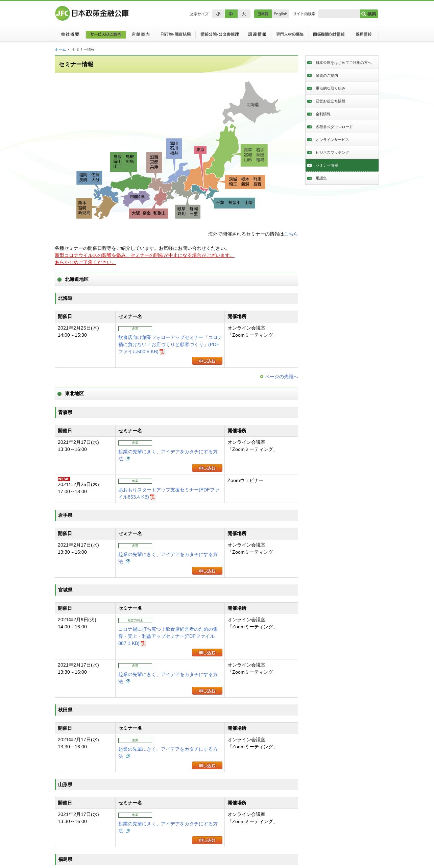Open sidebar item オンラインサービス

(342, 140)
